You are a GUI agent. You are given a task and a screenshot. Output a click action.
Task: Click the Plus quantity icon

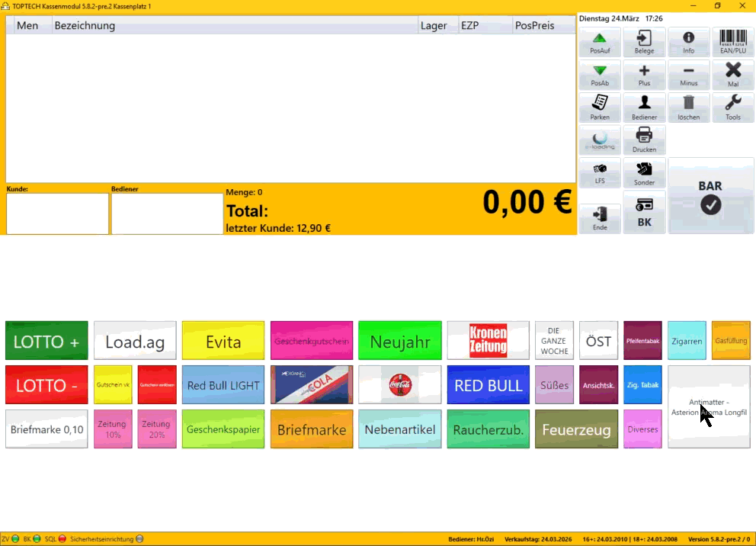644,75
